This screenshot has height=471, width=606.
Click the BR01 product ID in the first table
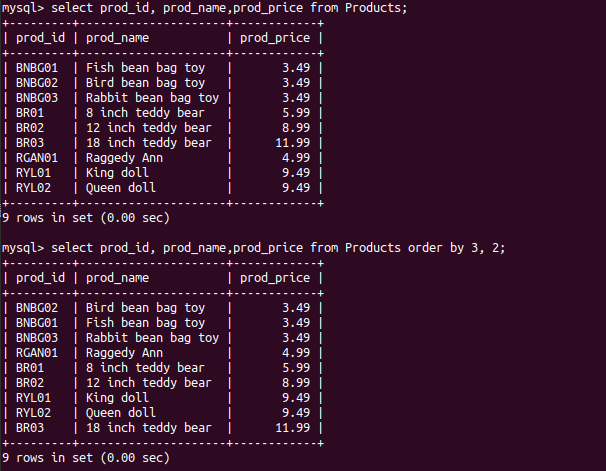pyautogui.click(x=30, y=113)
